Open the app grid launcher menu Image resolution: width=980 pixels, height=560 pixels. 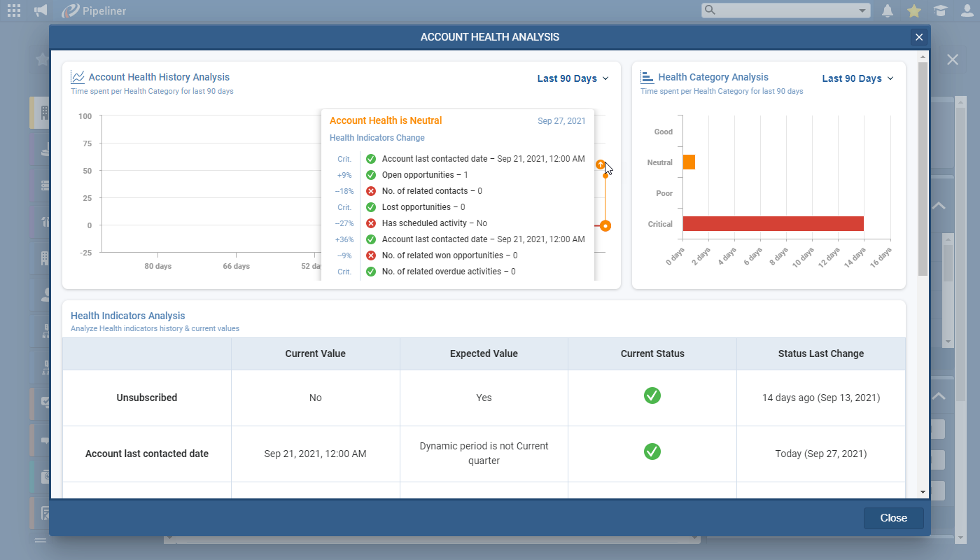pos(13,10)
